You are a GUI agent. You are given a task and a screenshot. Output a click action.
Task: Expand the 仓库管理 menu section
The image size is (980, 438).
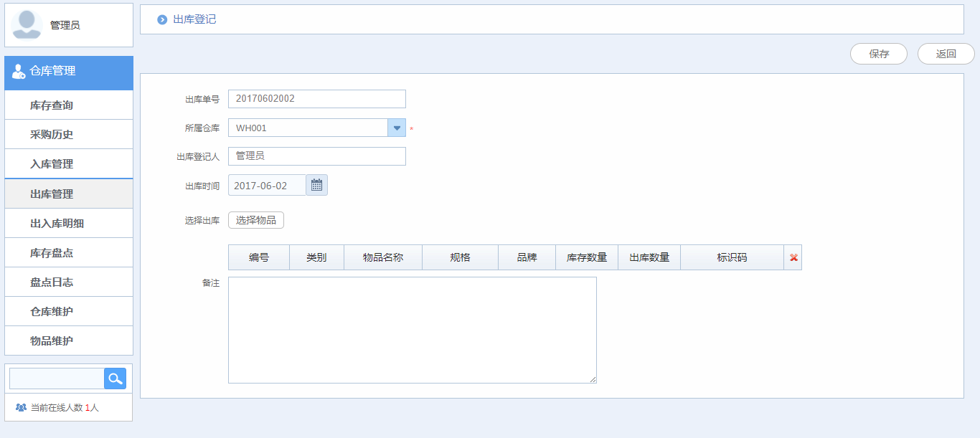pyautogui.click(x=68, y=70)
